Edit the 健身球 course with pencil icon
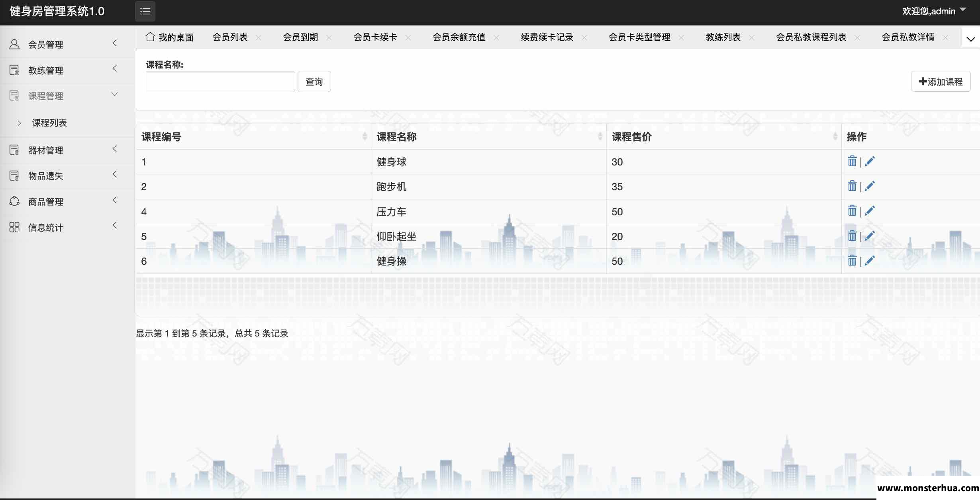This screenshot has width=980, height=500. pos(870,161)
